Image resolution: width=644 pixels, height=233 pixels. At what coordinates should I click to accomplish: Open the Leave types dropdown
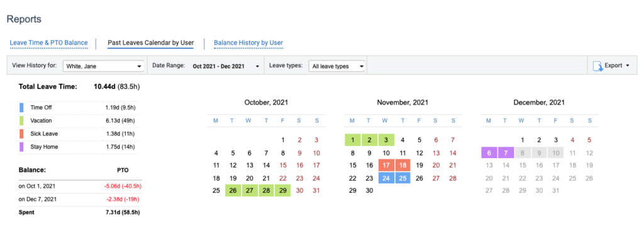click(x=337, y=65)
